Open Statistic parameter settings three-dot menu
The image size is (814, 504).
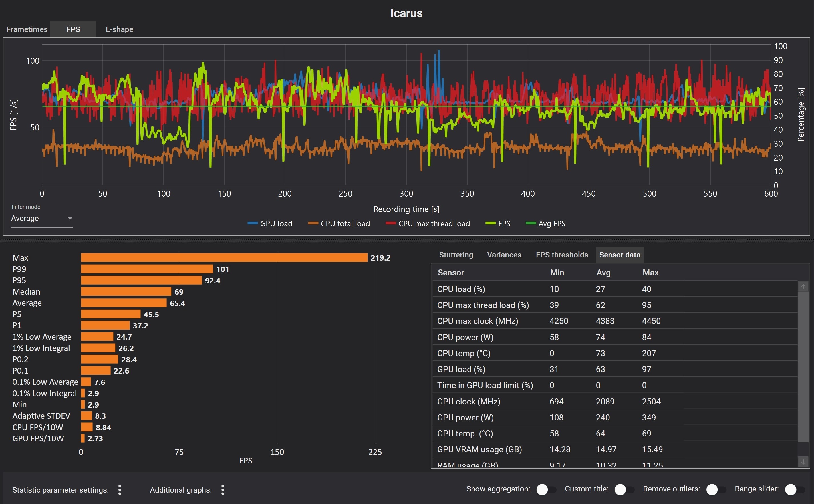coord(120,490)
